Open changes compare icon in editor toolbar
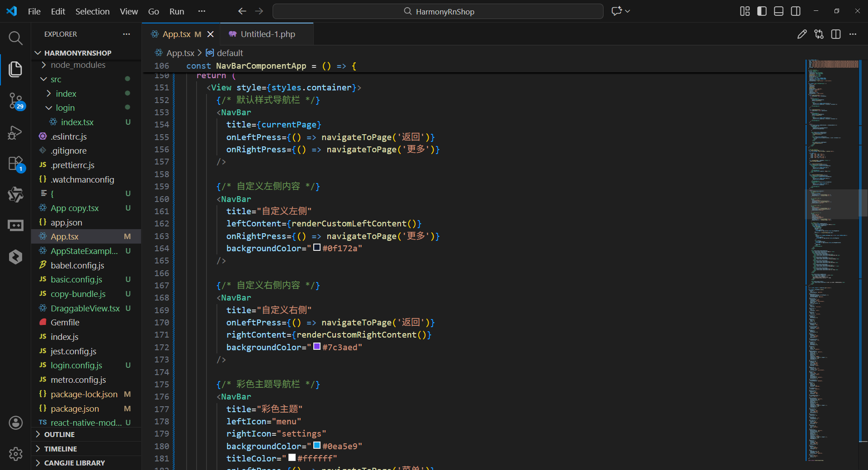 click(x=819, y=34)
